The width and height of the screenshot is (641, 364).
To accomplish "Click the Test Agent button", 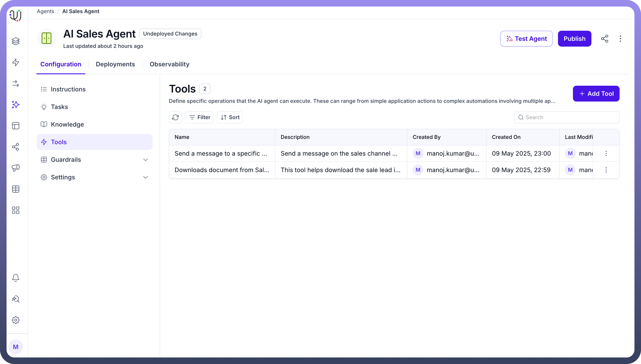I will point(526,39).
